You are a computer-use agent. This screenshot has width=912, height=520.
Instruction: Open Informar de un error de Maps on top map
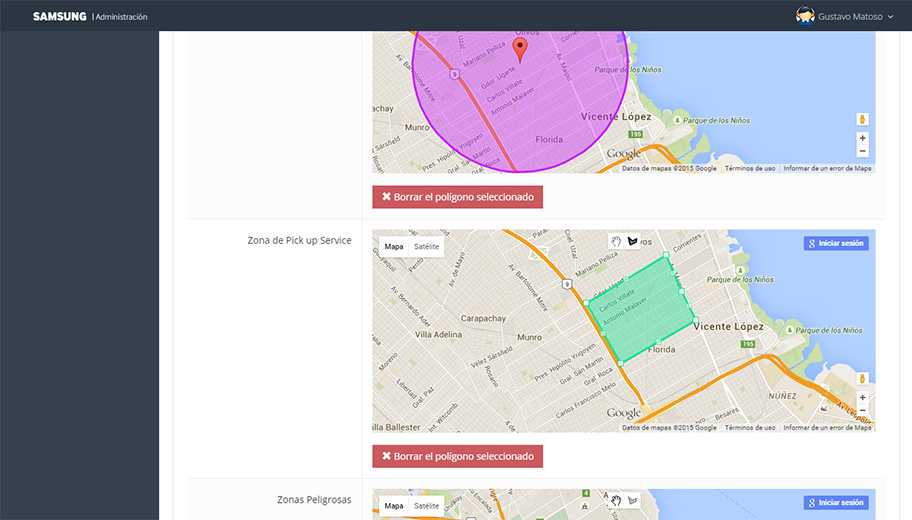[827, 169]
